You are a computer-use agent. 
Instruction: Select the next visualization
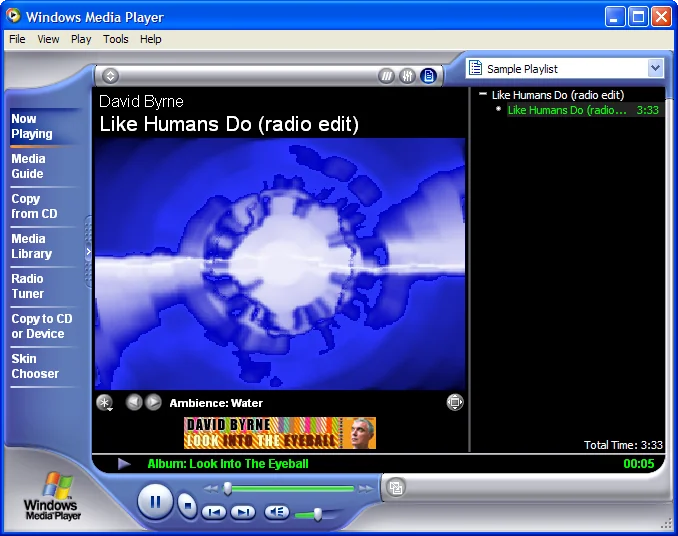tap(153, 402)
